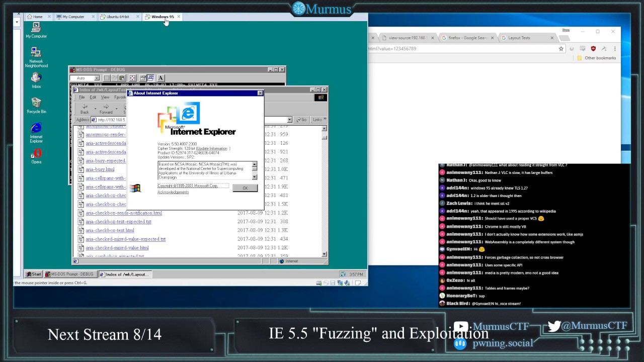The height and width of the screenshot is (362, 644).
Task: Select the 'firefox - Google Search' Chrome tab
Action: 467,38
